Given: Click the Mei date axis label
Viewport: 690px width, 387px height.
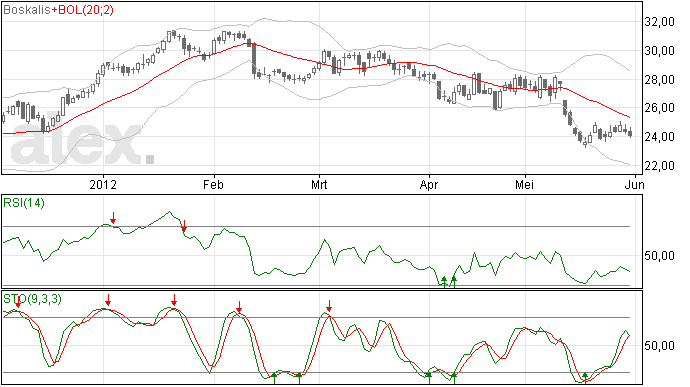Looking at the screenshot, I should [525, 184].
